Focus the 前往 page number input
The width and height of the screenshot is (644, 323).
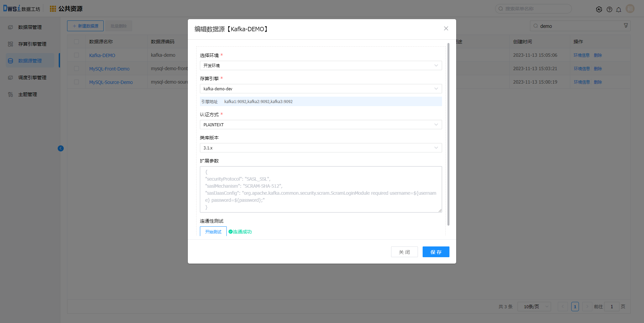pyautogui.click(x=612, y=307)
